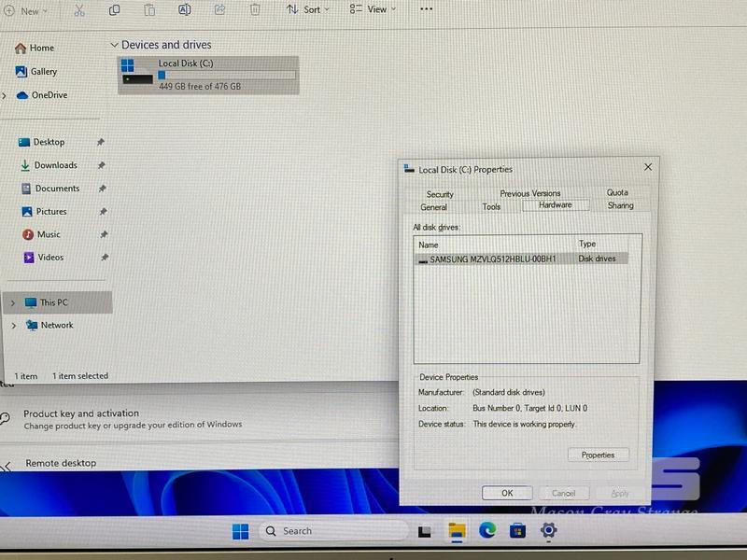Switch to the Previous Versions tab
Viewport: 747px width, 560px height.
tap(530, 193)
